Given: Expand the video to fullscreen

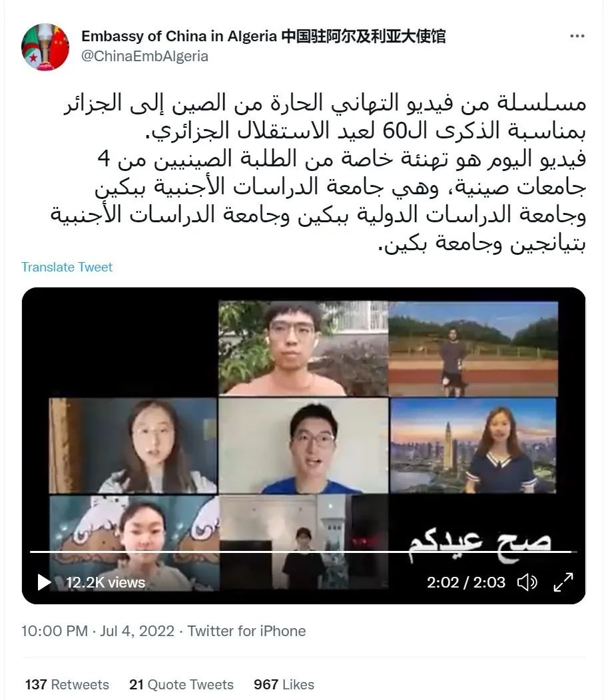Looking at the screenshot, I should [x=563, y=582].
